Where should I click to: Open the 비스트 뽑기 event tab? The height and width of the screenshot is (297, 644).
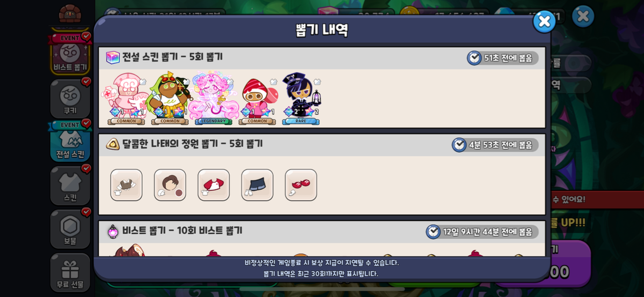70,54
